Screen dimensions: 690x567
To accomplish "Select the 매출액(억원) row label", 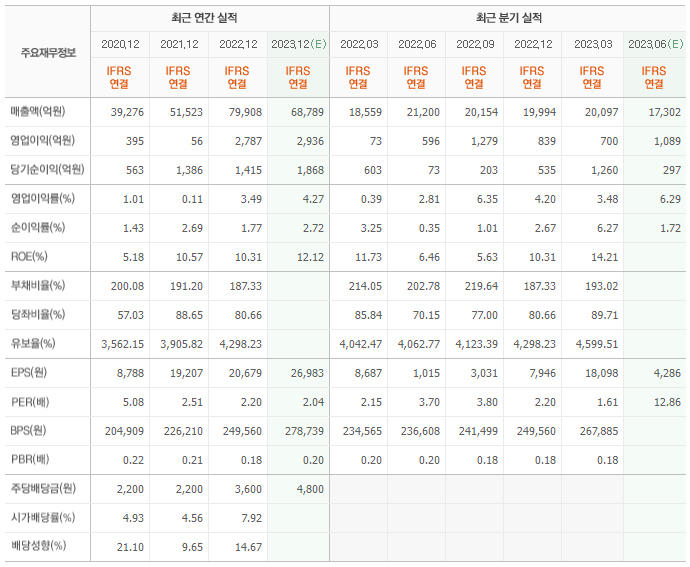I will point(38,111).
